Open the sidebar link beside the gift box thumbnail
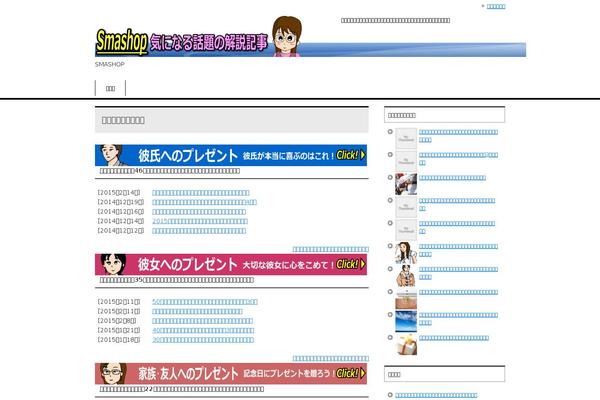600x400 pixels. (454, 338)
